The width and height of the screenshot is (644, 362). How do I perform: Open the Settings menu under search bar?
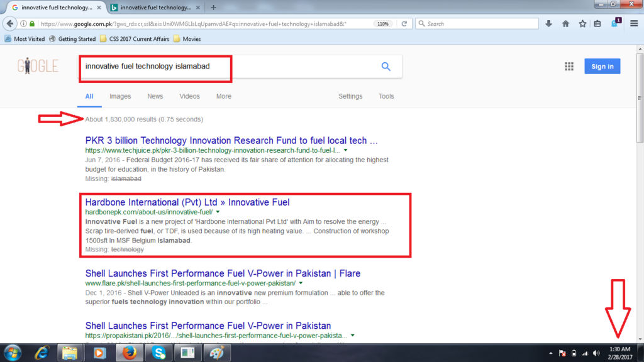(x=350, y=96)
